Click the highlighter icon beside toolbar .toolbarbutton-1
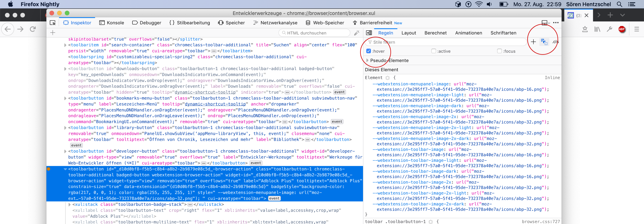644x224 pixels. (x=430, y=221)
